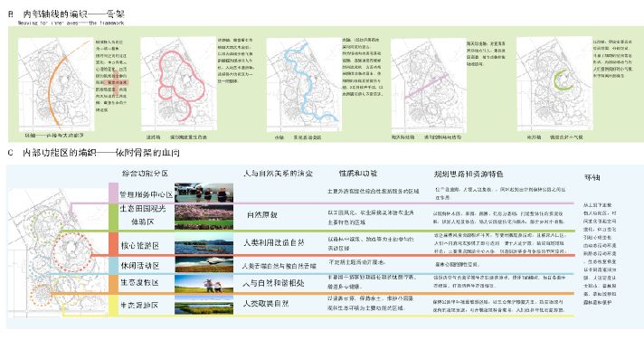Click the orange ring axis map diagram
The height and width of the screenshot is (340, 644).
tap(56, 83)
